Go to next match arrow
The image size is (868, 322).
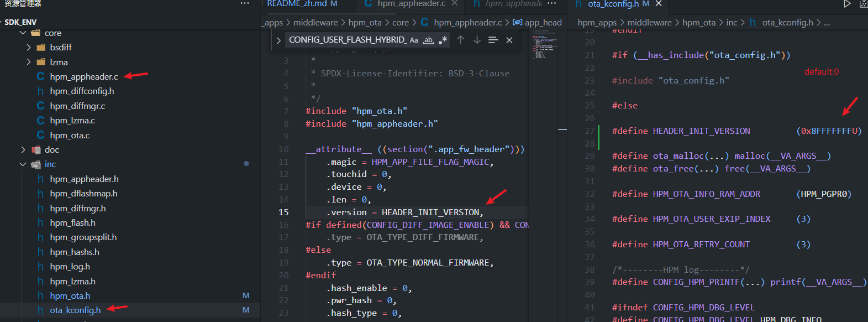(477, 40)
